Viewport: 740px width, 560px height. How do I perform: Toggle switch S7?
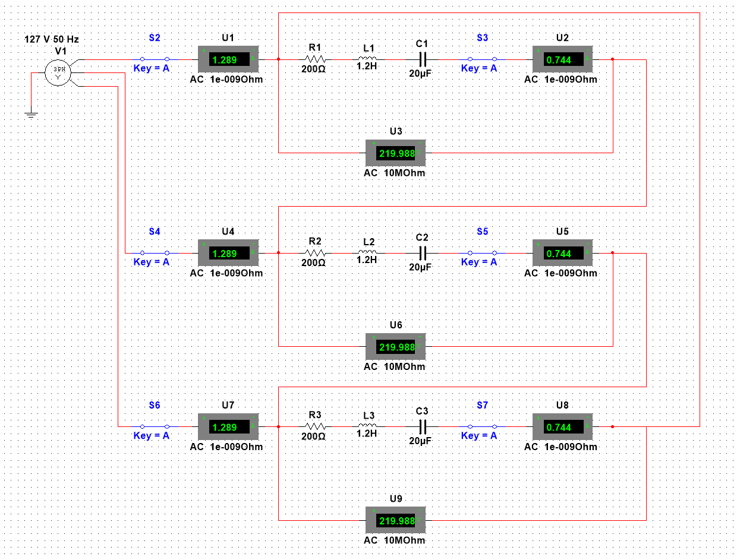[482, 426]
